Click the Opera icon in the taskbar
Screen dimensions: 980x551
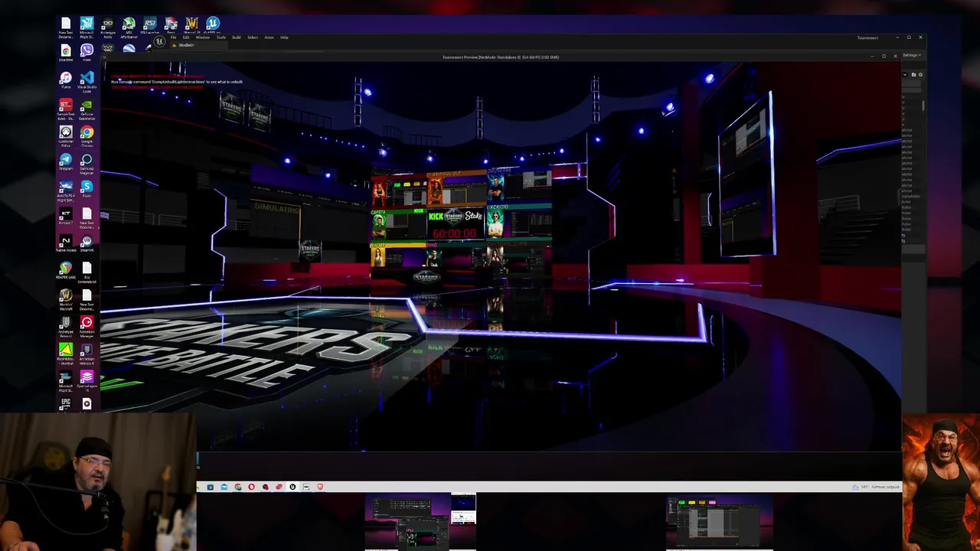coord(251,487)
